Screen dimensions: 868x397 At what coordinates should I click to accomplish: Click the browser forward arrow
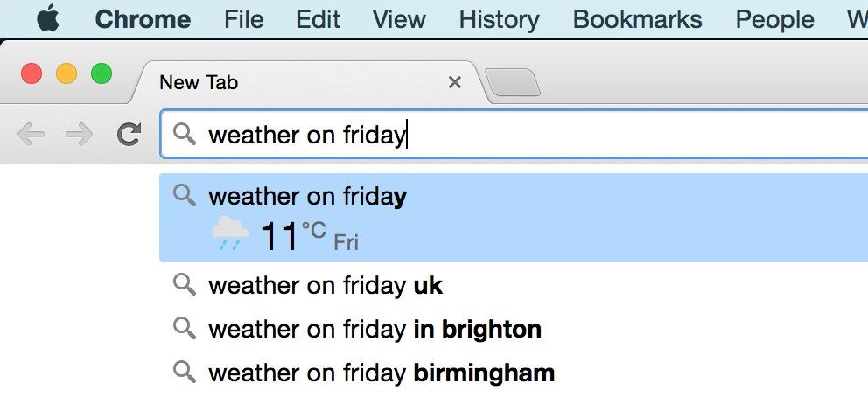tap(80, 134)
